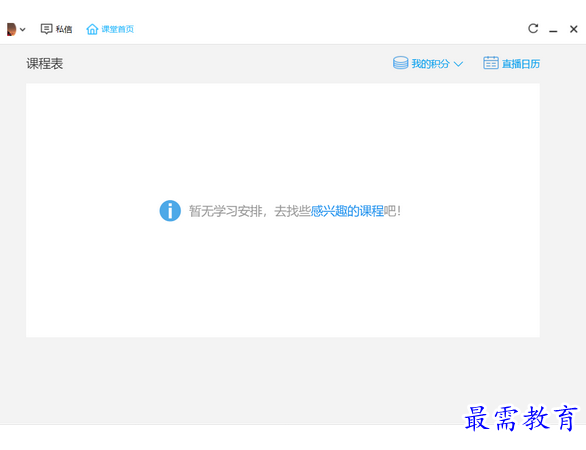Expand the 我的积分 chevron
586x450 pixels.
click(458, 64)
